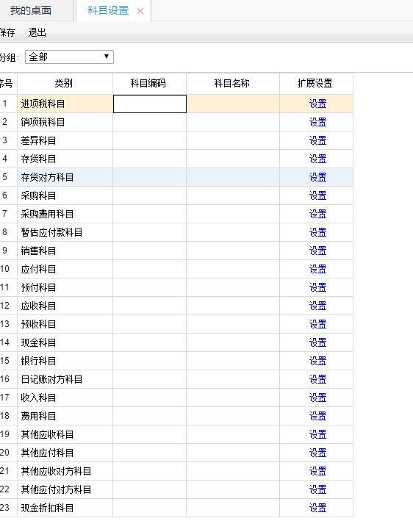Open 设置 link for 其他应付对方科目
This screenshot has width=413, height=532.
coord(317,489)
